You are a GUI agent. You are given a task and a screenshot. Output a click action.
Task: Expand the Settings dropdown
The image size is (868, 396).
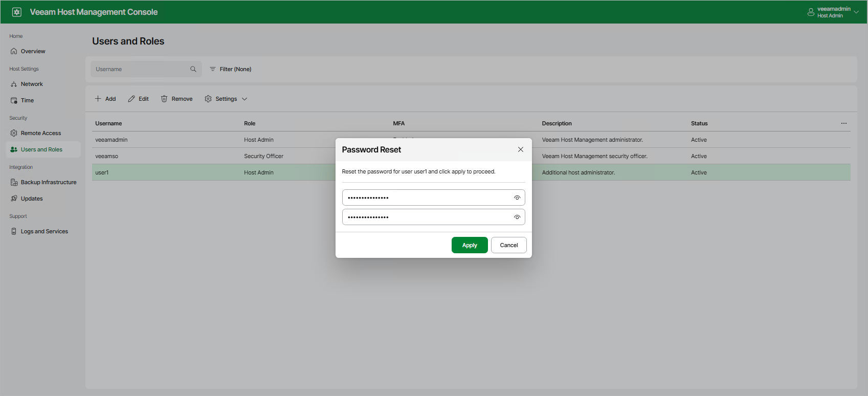click(x=226, y=99)
